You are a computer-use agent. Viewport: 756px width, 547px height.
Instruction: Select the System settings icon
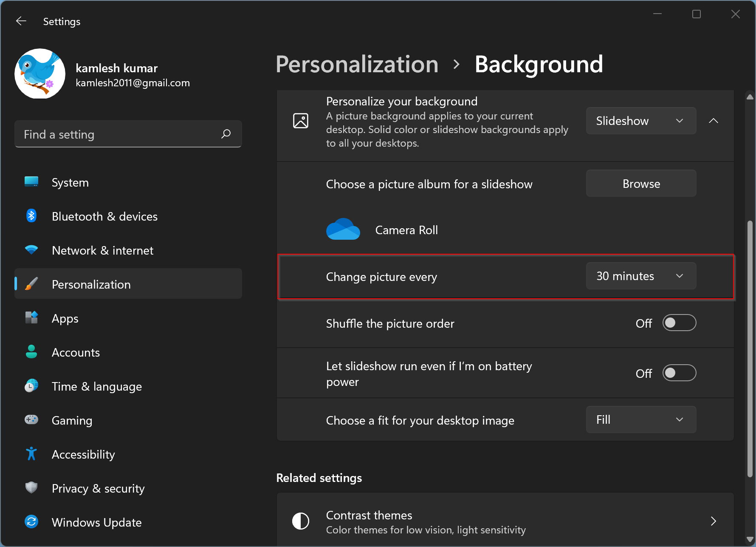coord(31,182)
